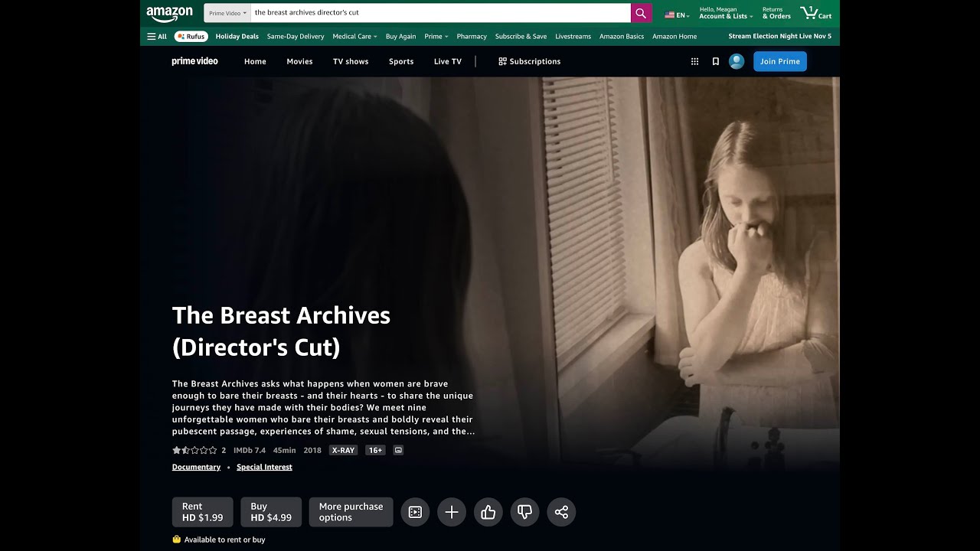Open the Movies tab
This screenshot has width=980, height=551.
click(x=299, y=61)
